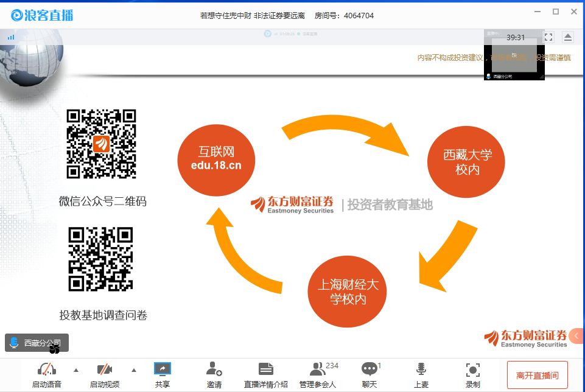This screenshot has width=585, height=392.
Task: Open the 共享 screen share tool
Action: click(163, 368)
